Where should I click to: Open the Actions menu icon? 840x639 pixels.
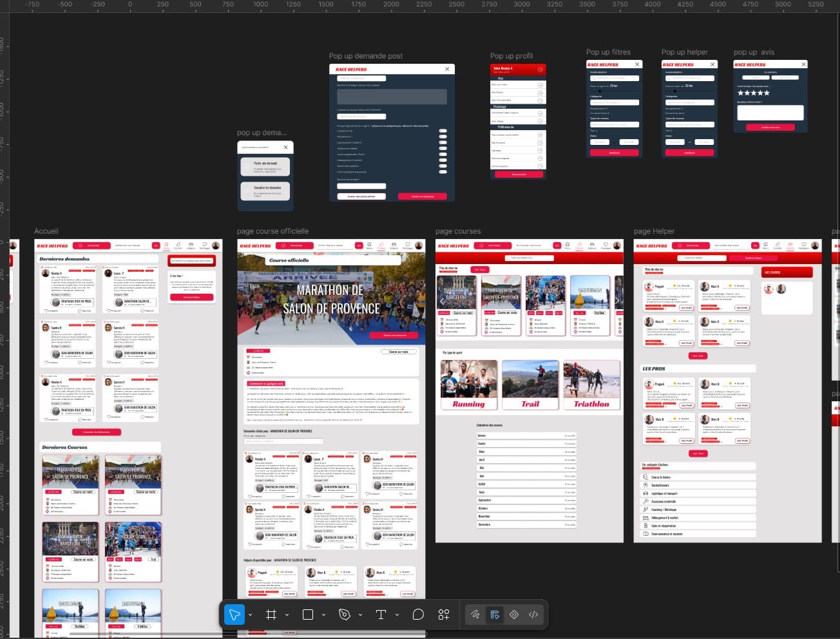coord(444,615)
